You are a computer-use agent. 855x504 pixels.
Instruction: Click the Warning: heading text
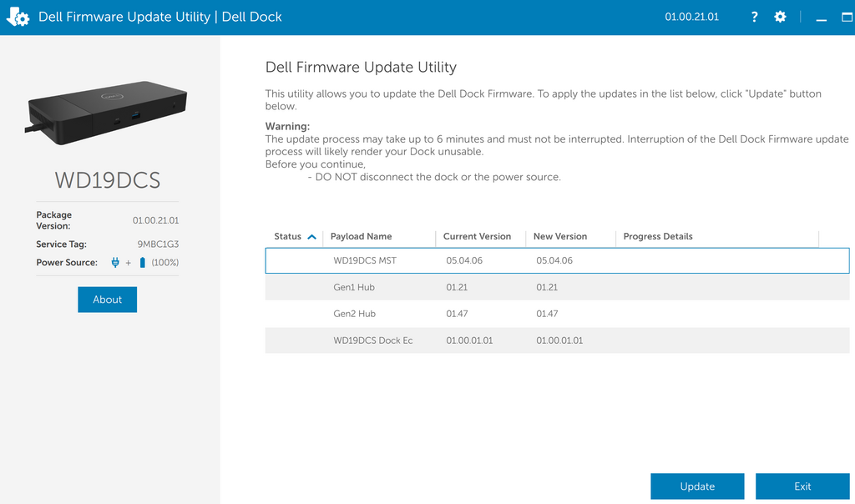click(287, 126)
